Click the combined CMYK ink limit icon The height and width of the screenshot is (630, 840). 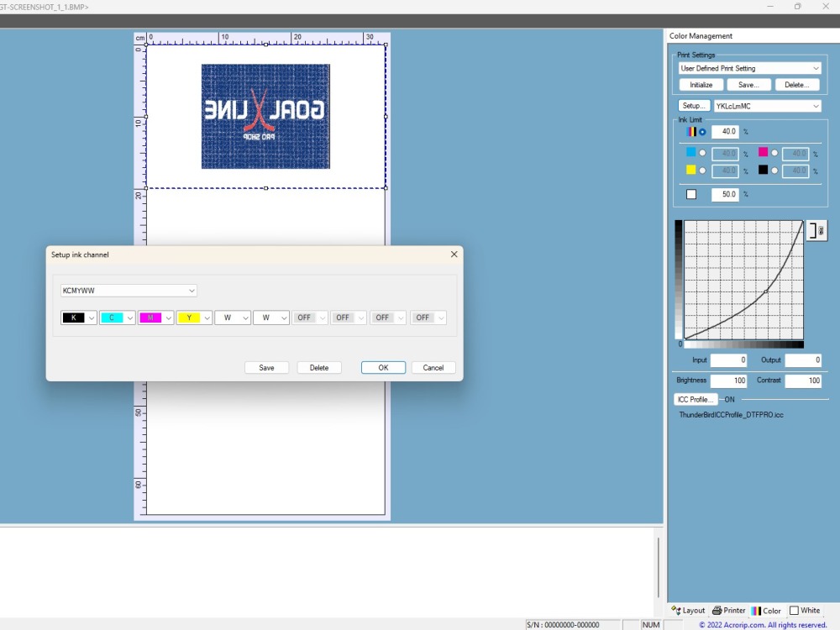[691, 131]
